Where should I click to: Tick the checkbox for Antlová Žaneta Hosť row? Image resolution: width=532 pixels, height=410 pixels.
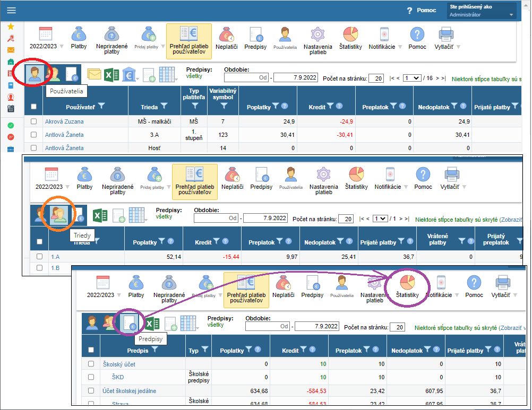coord(33,148)
